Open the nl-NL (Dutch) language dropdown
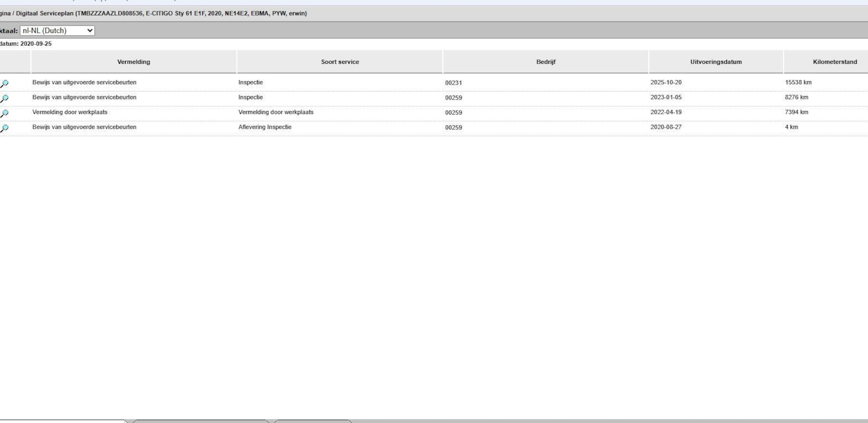This screenshot has height=423, width=868. (57, 30)
